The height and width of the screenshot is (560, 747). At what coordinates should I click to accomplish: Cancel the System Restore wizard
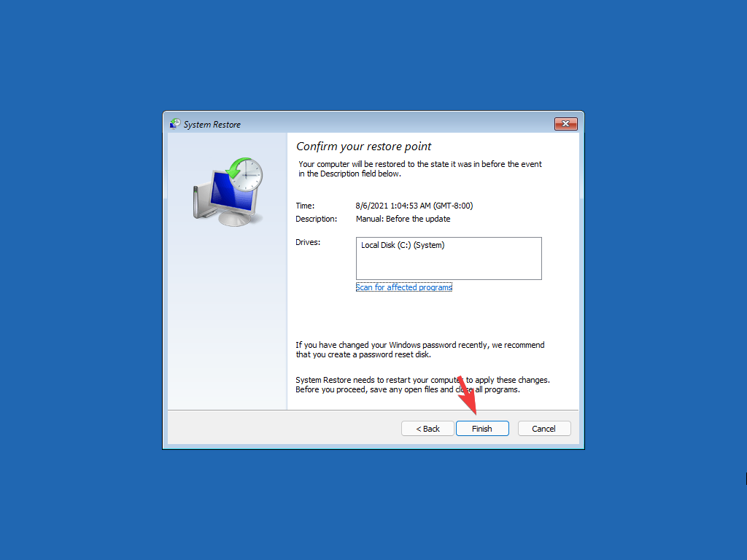pos(544,429)
